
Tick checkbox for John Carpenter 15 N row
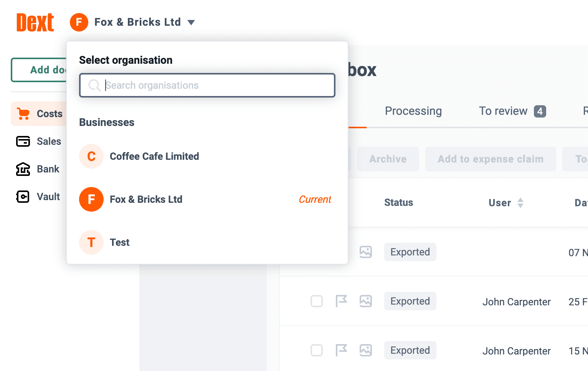317,350
